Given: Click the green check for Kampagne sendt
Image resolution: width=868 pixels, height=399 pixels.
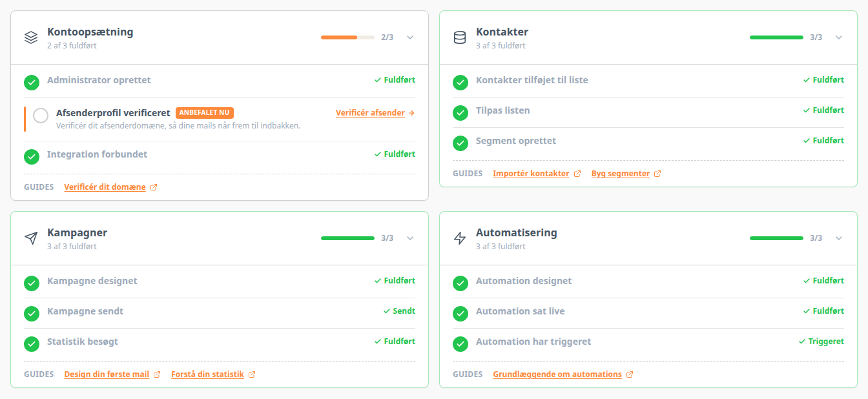Looking at the screenshot, I should pos(32,314).
